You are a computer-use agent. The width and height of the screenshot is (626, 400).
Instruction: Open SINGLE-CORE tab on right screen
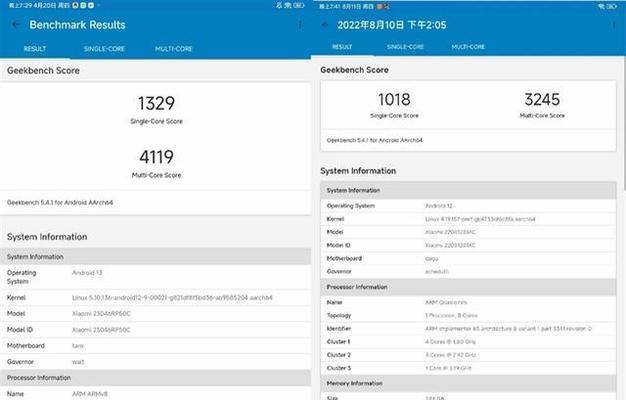[405, 47]
